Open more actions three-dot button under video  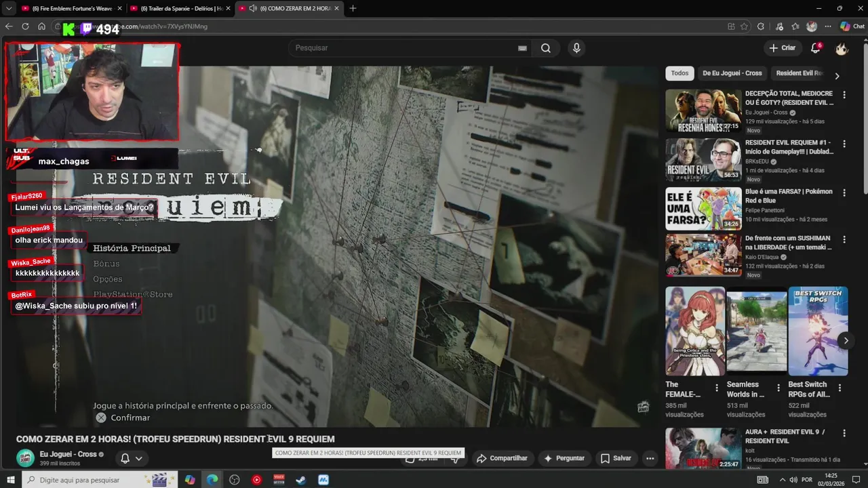click(650, 458)
